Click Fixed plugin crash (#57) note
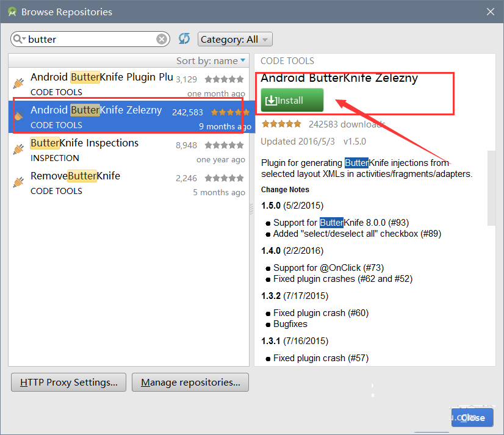Viewport: 504px width, 435px height. (x=321, y=358)
